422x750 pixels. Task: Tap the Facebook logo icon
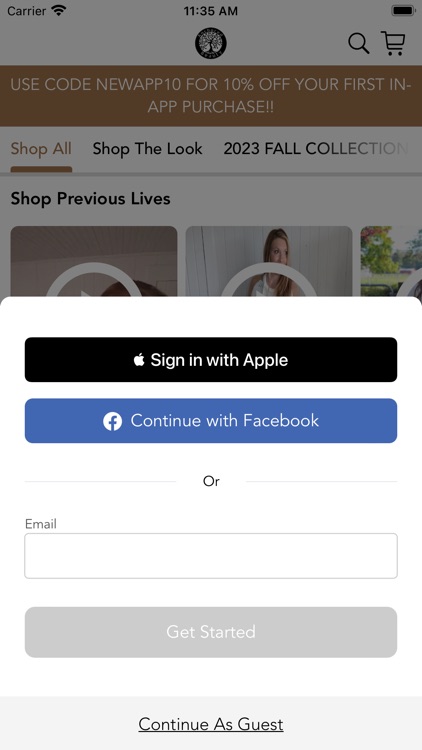tap(112, 421)
